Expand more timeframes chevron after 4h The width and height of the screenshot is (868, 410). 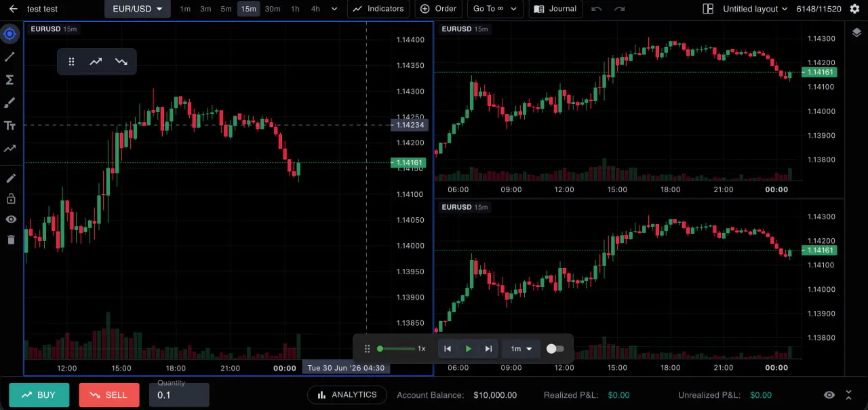tap(334, 9)
